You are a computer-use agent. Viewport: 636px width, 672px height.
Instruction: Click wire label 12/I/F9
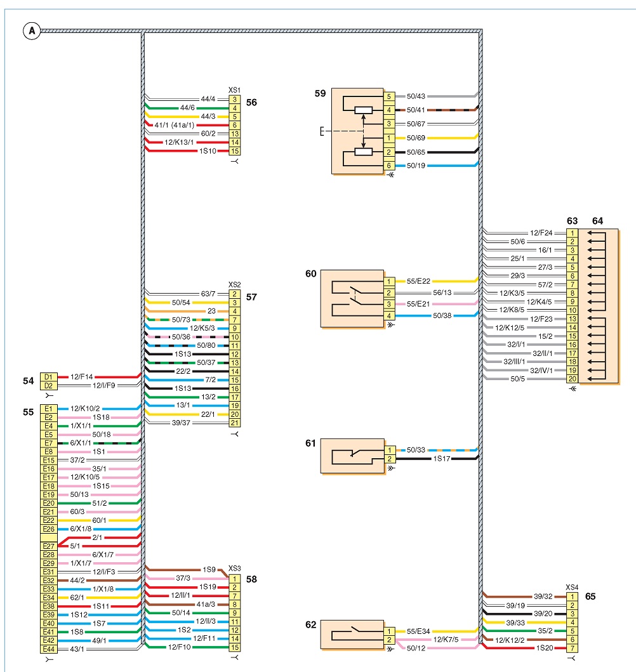click(x=104, y=385)
